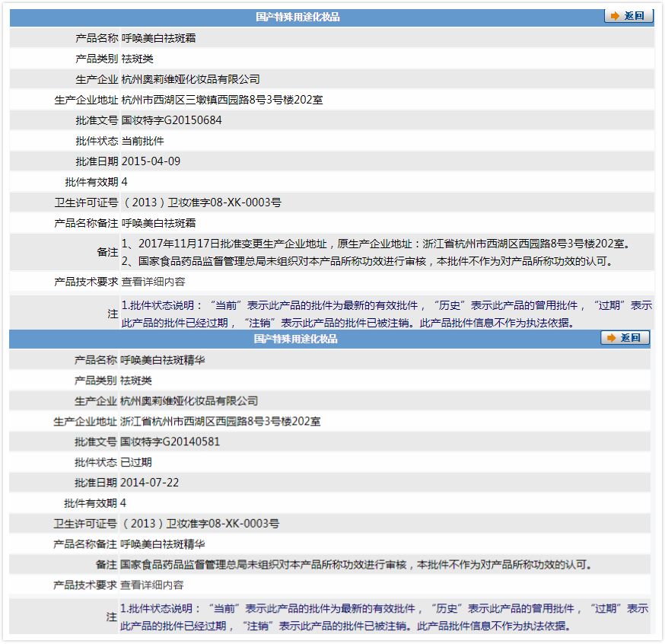Screen dimensions: 665x644
Task: Open 查看详细内容 for 呼唤美白祛斑霜
Action: 153,282
